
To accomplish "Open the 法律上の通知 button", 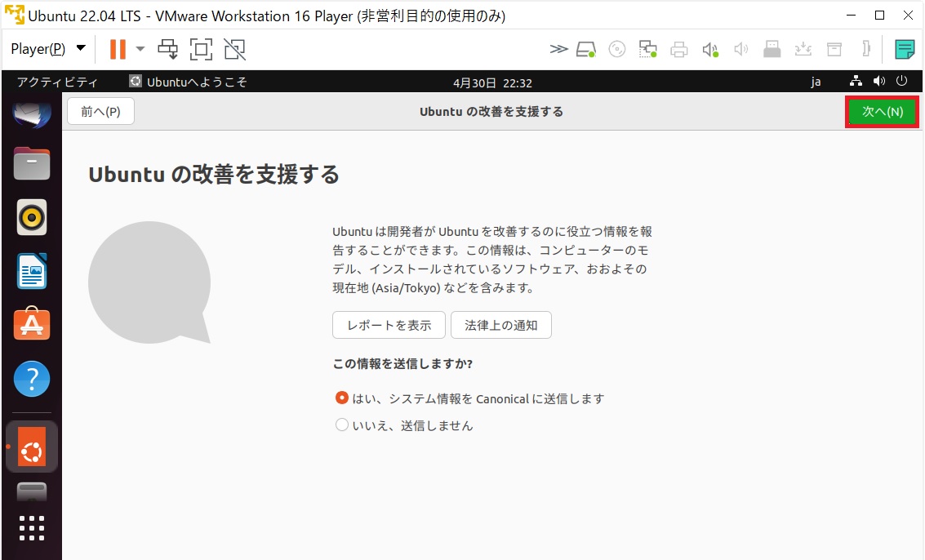I will click(x=500, y=325).
